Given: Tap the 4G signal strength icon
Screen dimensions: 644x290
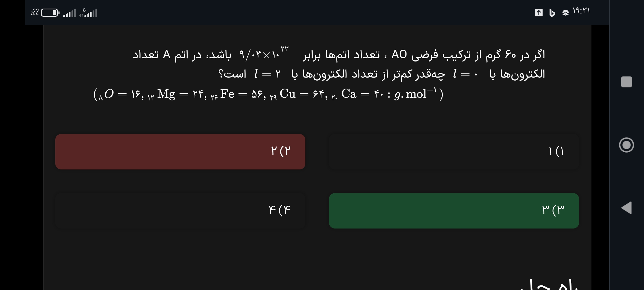Looking at the screenshot, I should coord(89,13).
